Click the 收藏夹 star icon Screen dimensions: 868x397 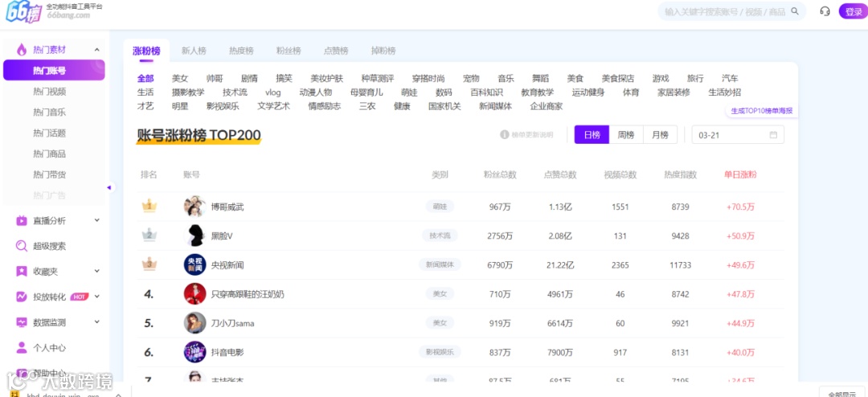tap(22, 272)
